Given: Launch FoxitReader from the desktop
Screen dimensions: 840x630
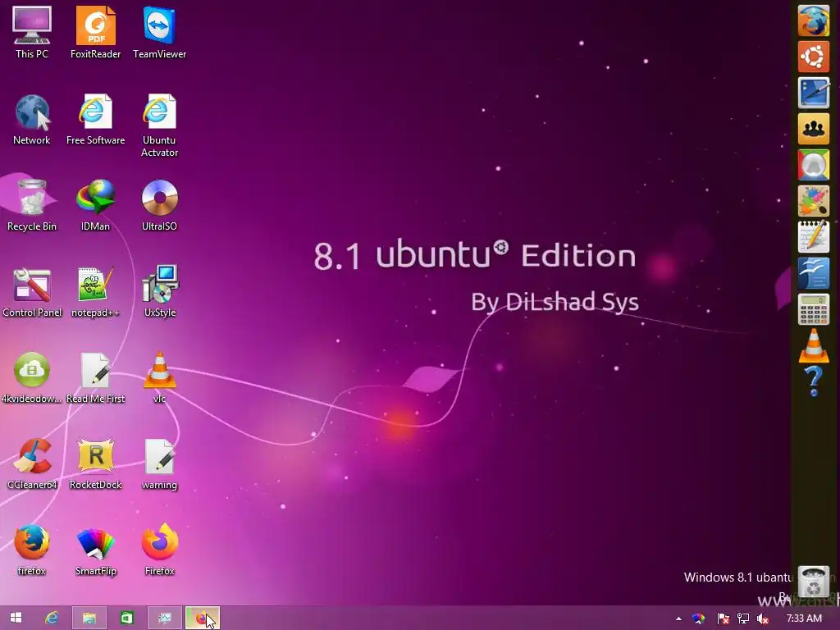Looking at the screenshot, I should coord(95,32).
